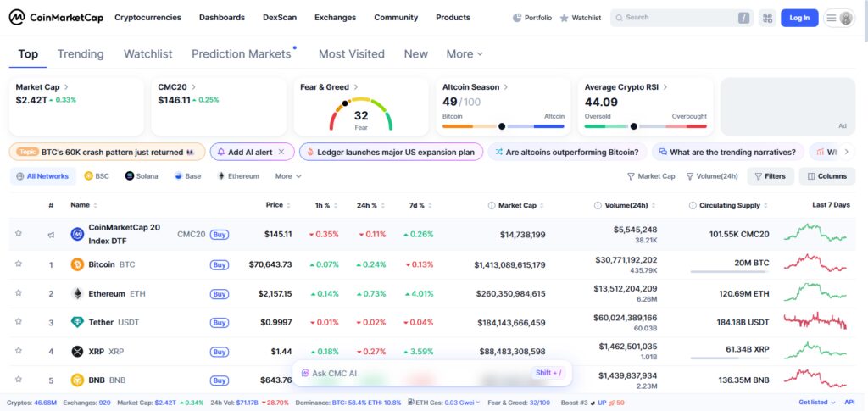Open Market Cap funnel filter
Viewport: 868px width, 411px height.
tap(651, 176)
